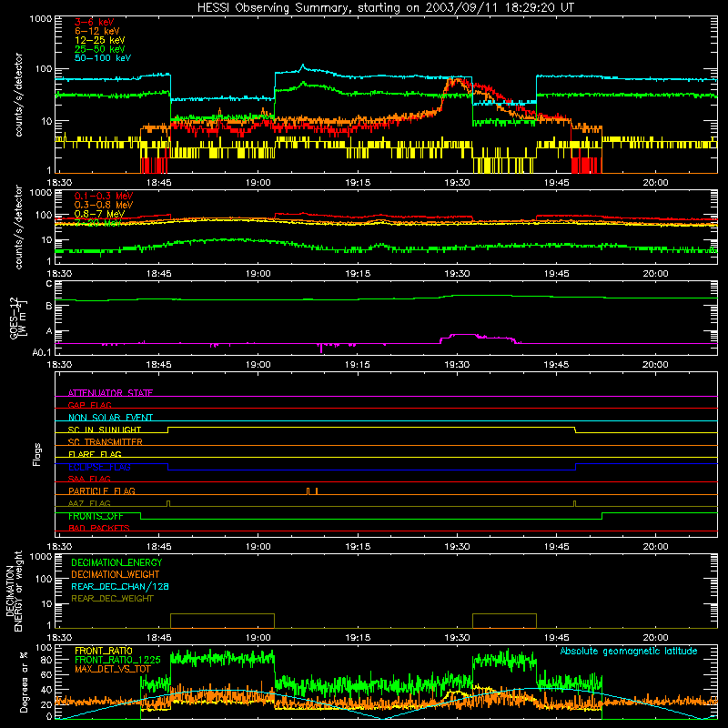Click the HESSI Observing Summary title

point(385,7)
